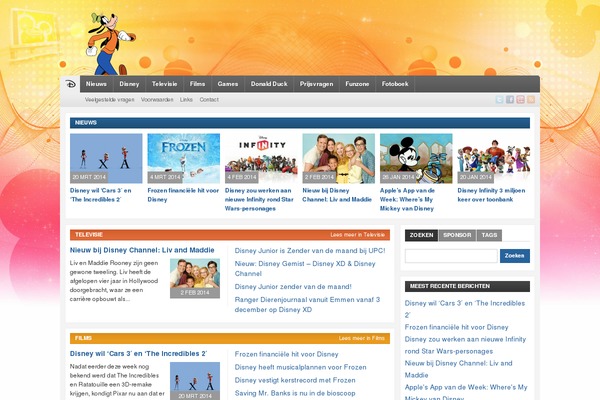Click 'Frozen financiële hit voor Disney' under Nieuws

tap(183, 195)
